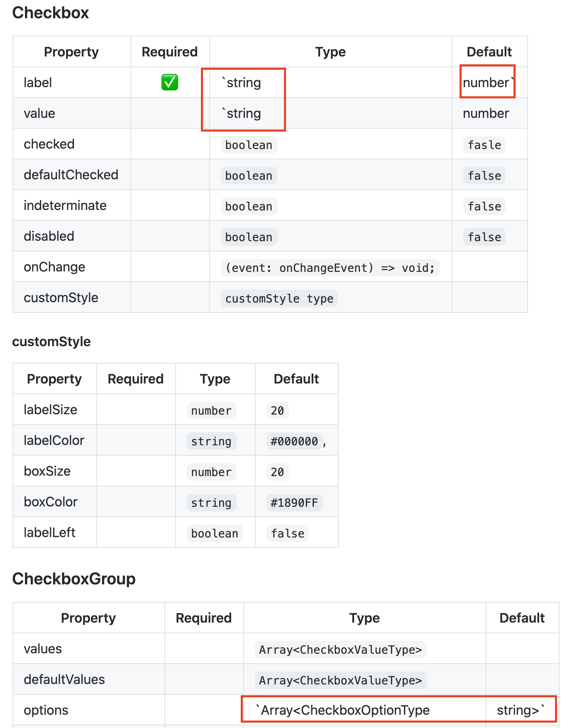This screenshot has width=577, height=728.
Task: Click the "false" default for defaultChecked
Action: tap(484, 176)
